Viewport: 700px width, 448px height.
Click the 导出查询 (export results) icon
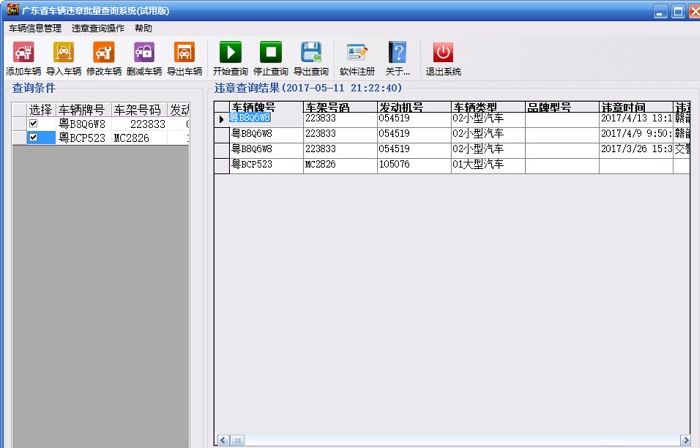click(x=311, y=53)
